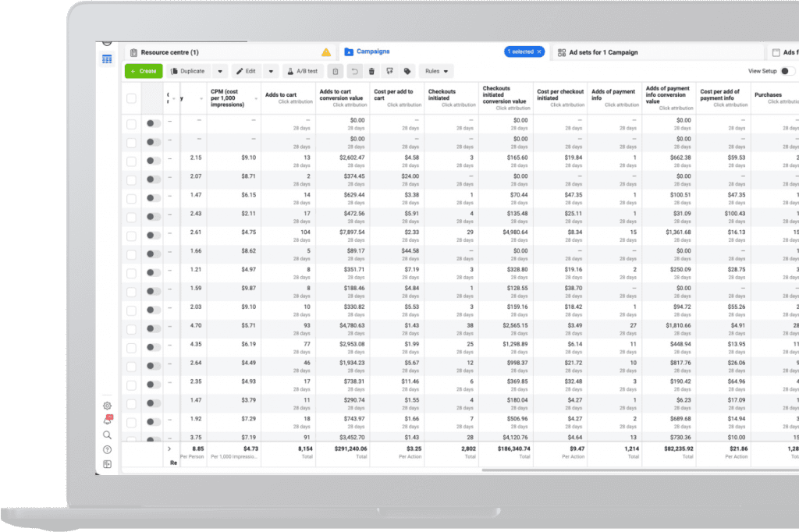Click the A/B test button

coord(303,71)
